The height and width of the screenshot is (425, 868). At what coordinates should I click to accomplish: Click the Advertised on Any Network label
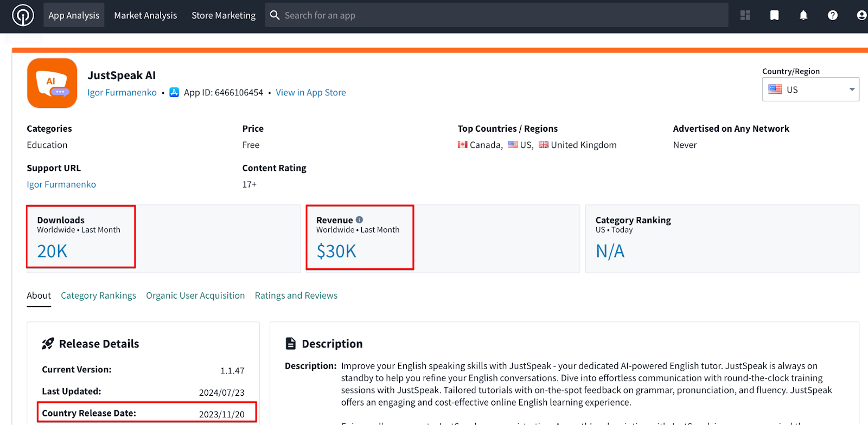[x=731, y=128]
